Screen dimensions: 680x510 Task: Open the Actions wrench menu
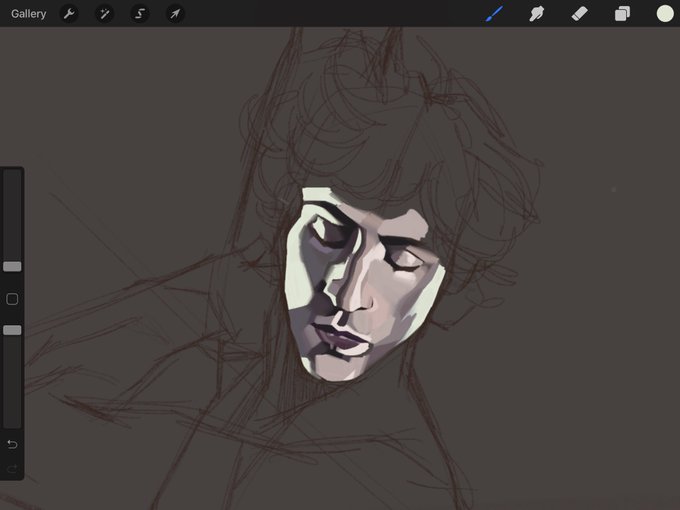tap(69, 14)
